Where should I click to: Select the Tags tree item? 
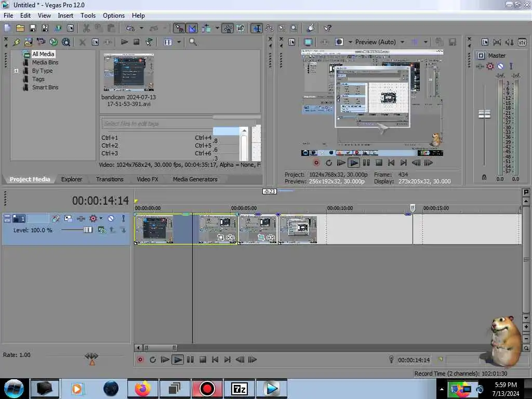(x=38, y=79)
